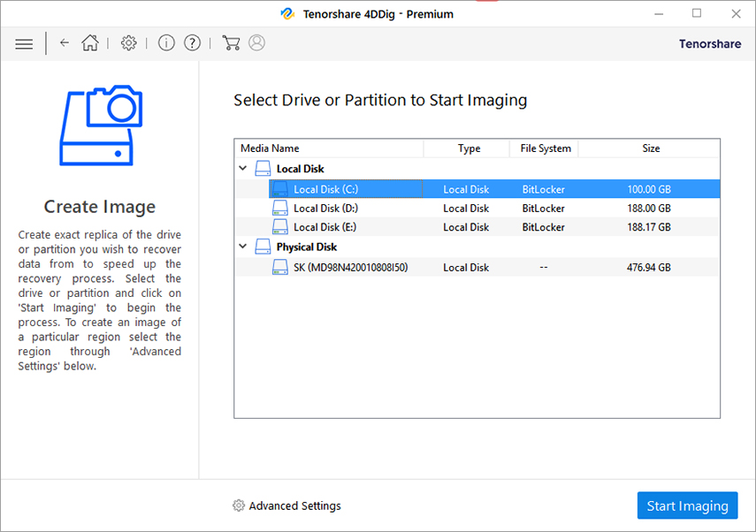
Task: Click the Physical Disk group icon
Action: pos(263,247)
